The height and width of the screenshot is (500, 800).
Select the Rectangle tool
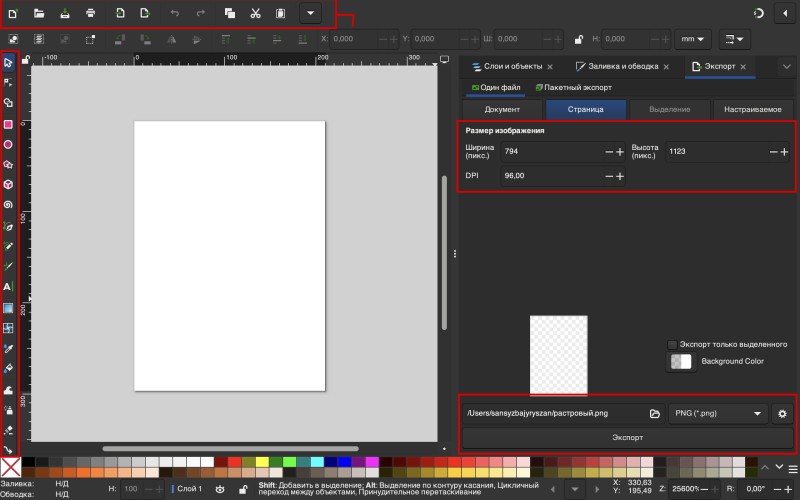point(8,124)
